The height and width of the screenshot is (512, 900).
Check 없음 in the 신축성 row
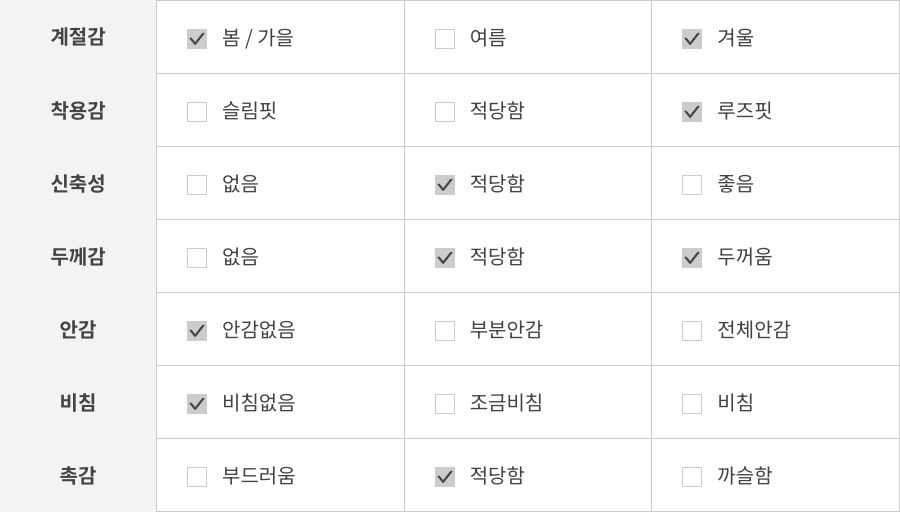(197, 185)
